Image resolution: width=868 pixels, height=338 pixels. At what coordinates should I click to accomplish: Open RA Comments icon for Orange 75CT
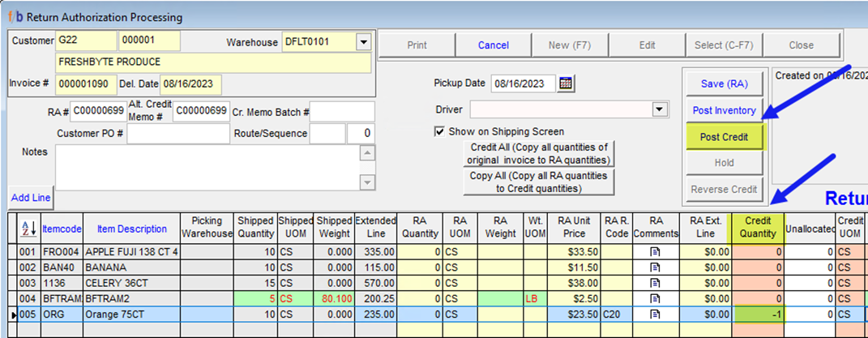(x=656, y=314)
